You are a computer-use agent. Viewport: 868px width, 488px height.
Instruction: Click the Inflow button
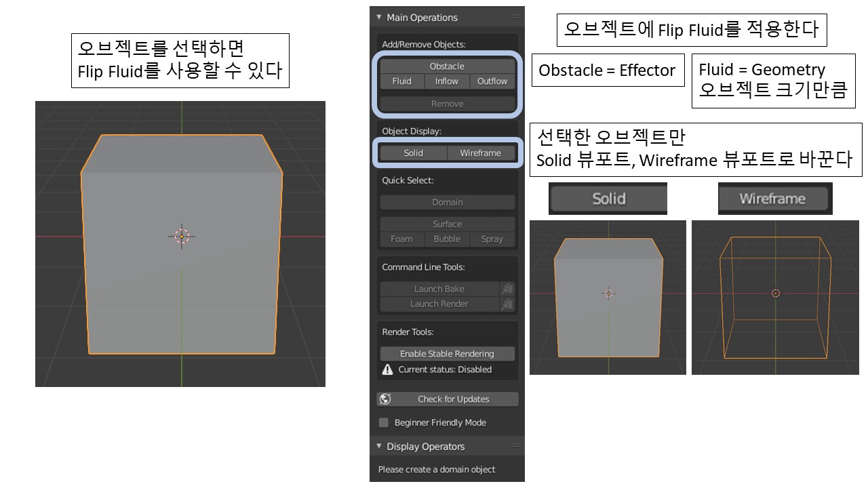446,81
